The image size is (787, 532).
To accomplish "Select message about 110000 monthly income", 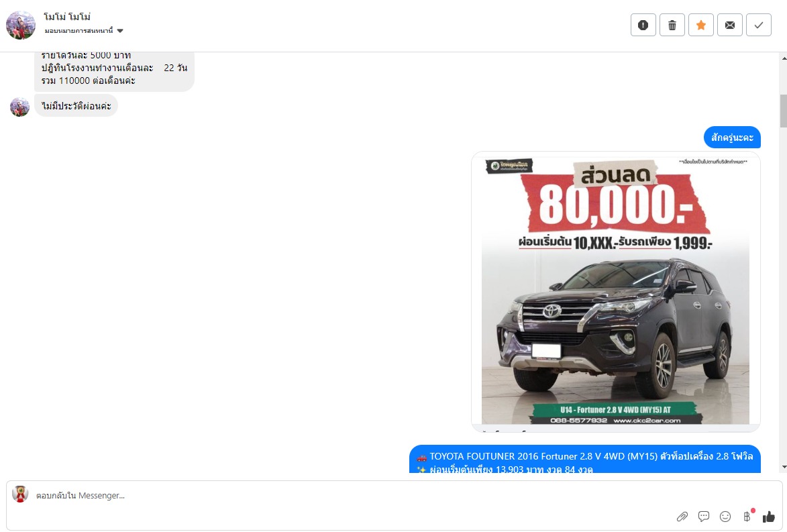I will 114,71.
